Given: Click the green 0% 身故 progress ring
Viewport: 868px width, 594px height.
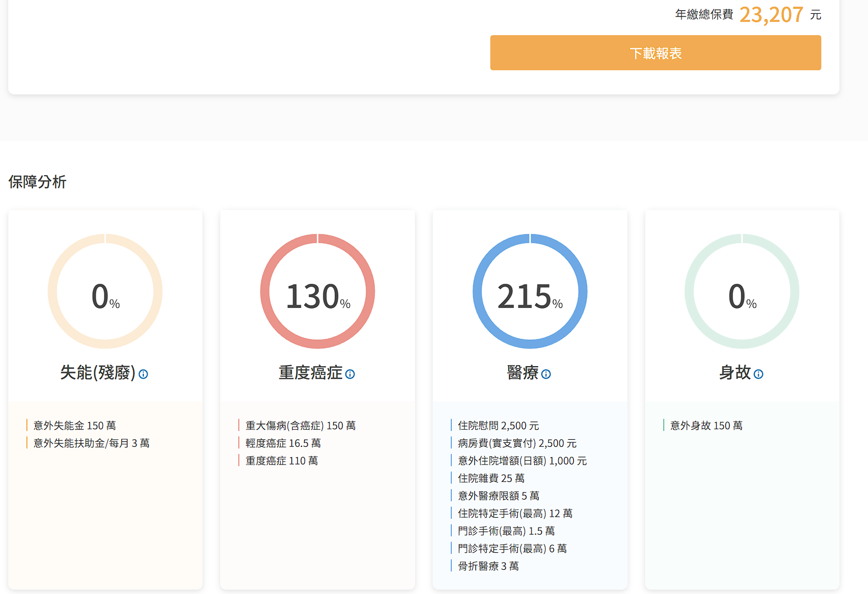Looking at the screenshot, I should [x=742, y=292].
